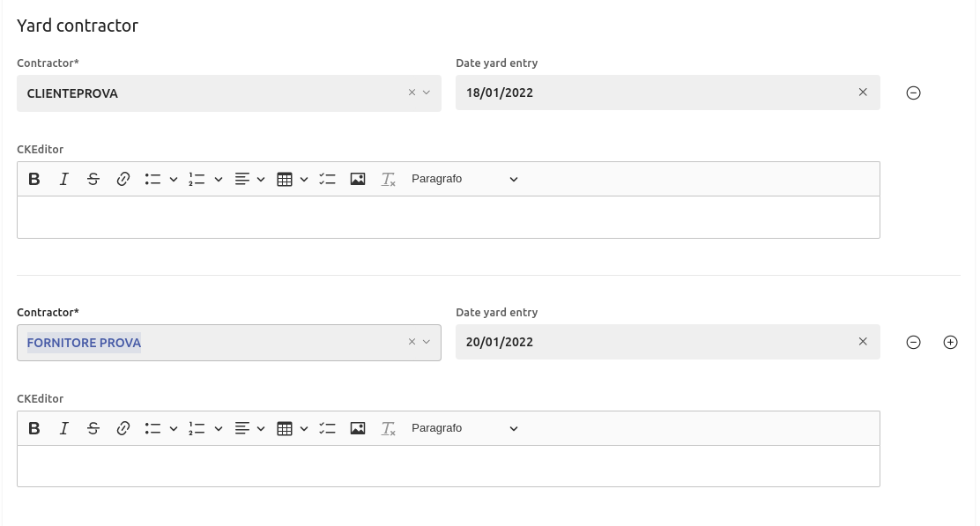Insert an image in the first CKEditor
Image resolution: width=980 pixels, height=526 pixels.
point(358,179)
